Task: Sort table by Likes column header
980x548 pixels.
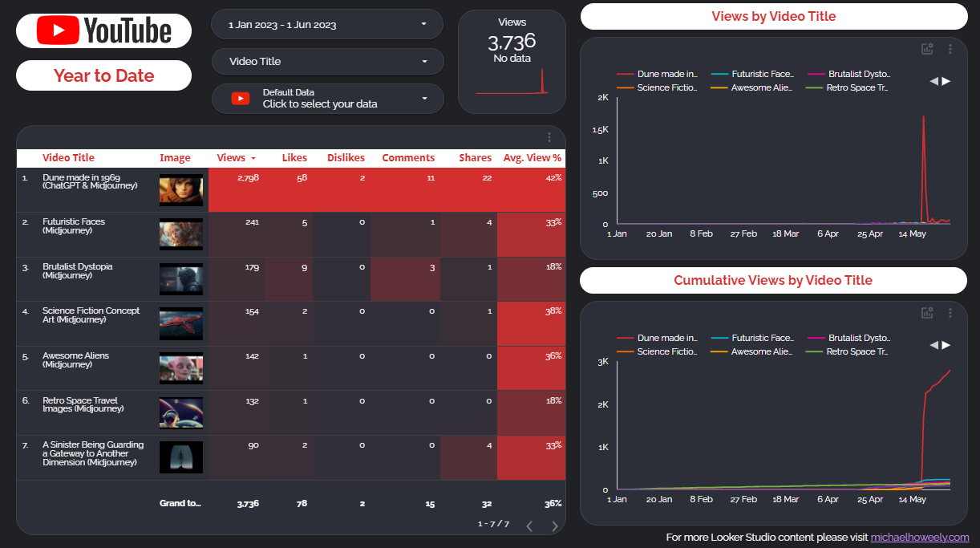Action: 294,158
